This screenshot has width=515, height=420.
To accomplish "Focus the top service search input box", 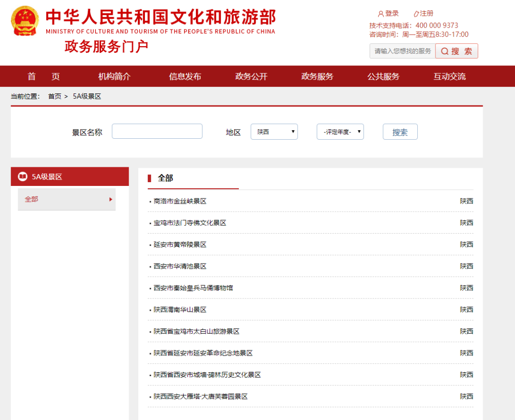I will click(402, 51).
